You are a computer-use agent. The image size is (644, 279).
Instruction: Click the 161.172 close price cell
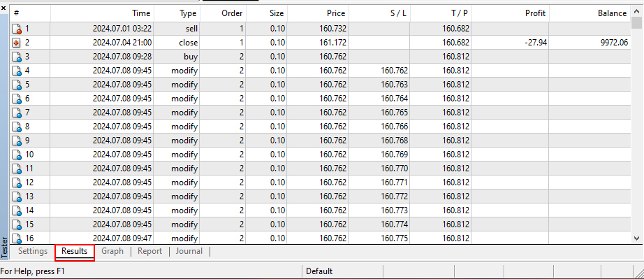[332, 43]
